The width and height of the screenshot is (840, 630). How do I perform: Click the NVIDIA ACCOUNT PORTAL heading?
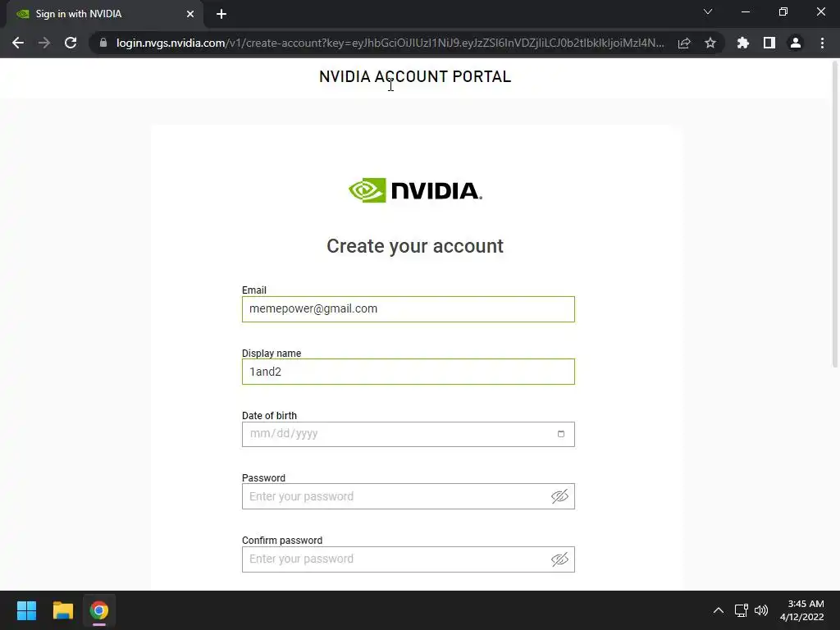415,76
